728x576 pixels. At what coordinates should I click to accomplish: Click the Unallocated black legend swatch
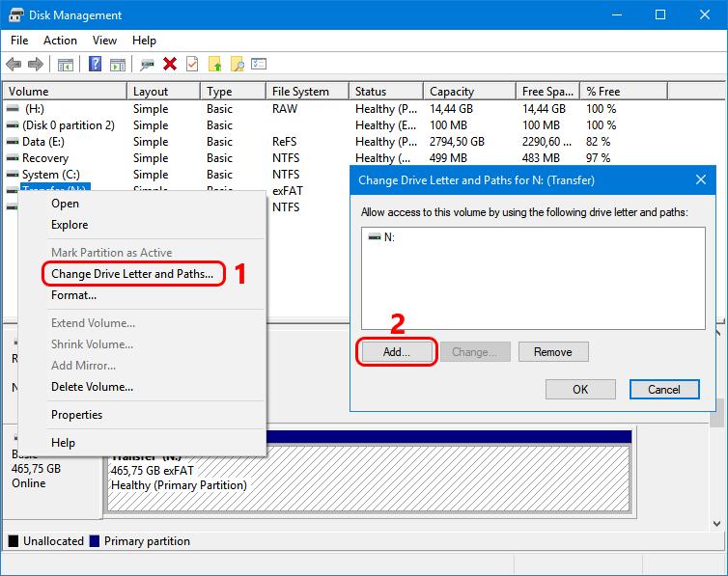(14, 541)
